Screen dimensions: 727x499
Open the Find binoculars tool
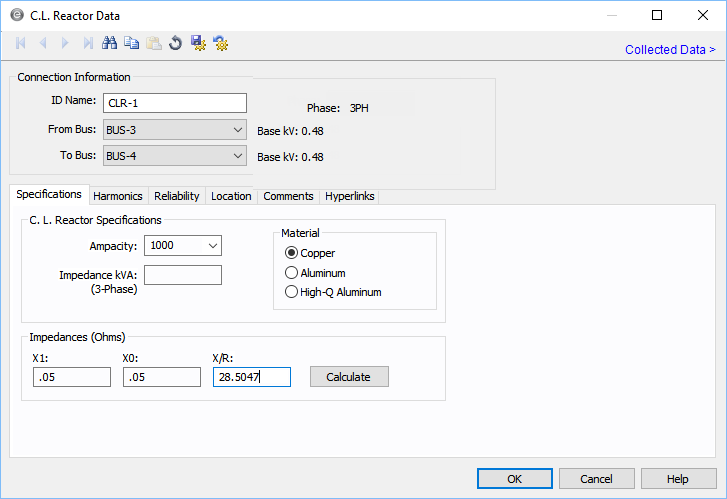coord(109,43)
